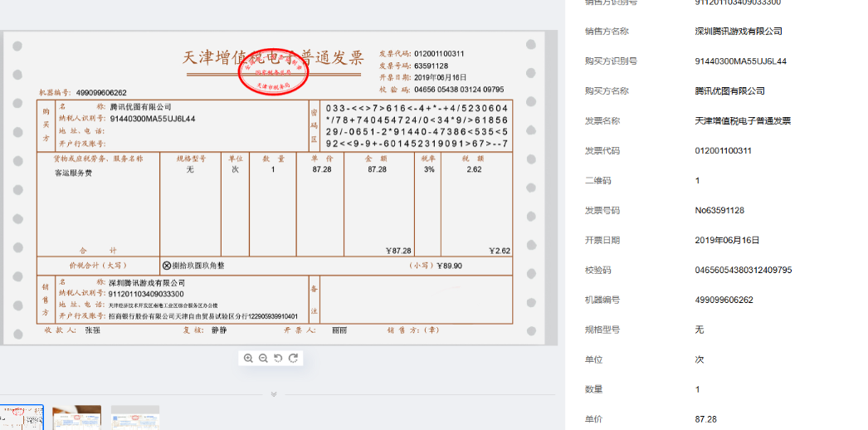868x430 pixels.
Task: Select result value 天津增值税电子普通发票 beside 发票名称
Action: tap(743, 120)
